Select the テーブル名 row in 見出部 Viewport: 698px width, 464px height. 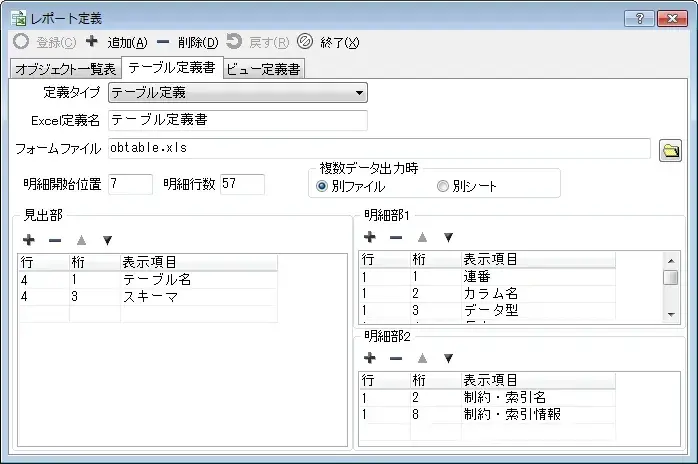[x=155, y=280]
